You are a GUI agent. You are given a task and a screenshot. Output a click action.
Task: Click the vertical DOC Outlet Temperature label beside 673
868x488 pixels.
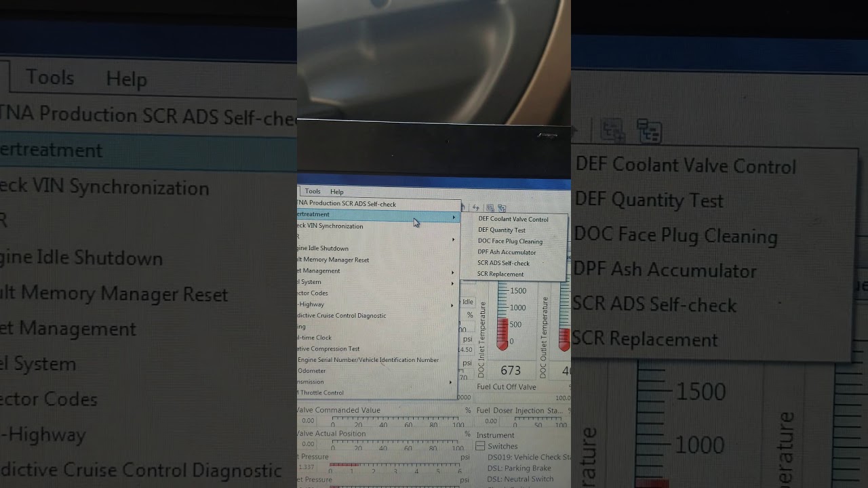(x=543, y=338)
